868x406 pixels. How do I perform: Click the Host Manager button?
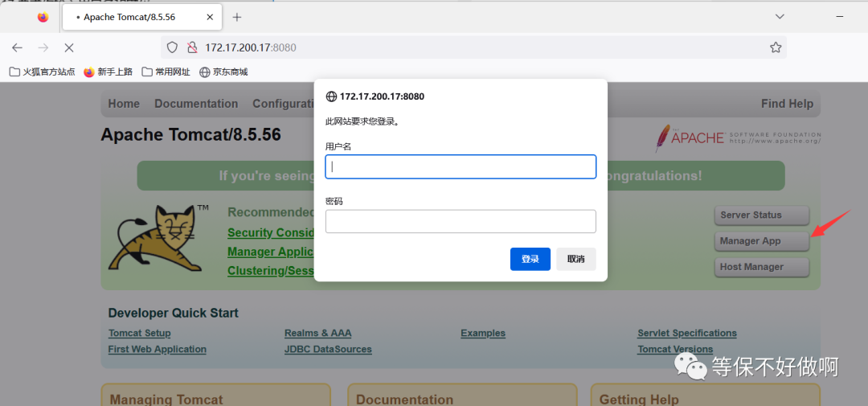point(762,267)
